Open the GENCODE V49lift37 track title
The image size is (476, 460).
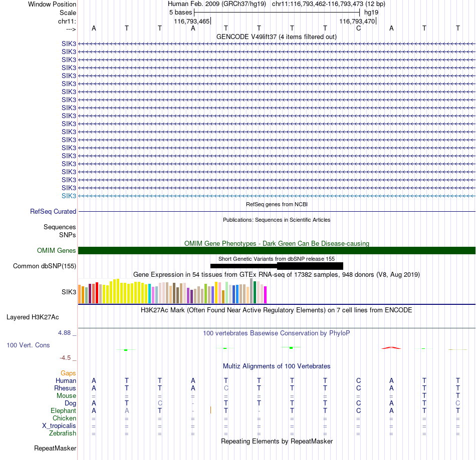click(276, 37)
